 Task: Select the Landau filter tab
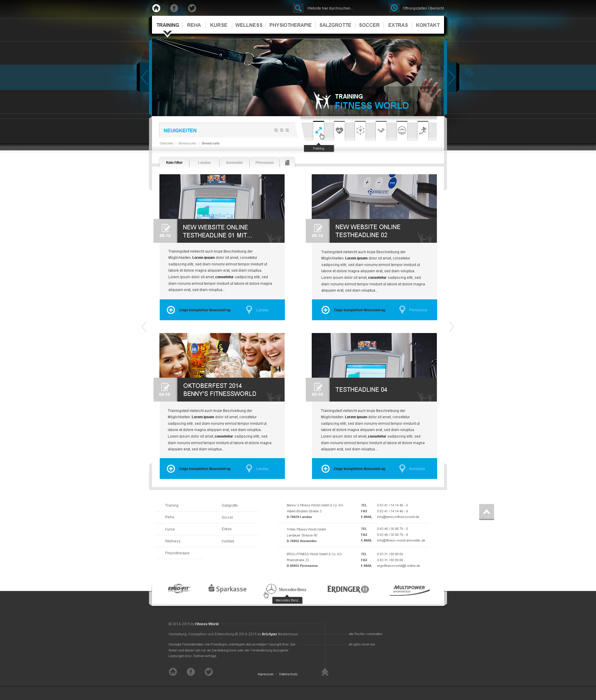point(205,162)
